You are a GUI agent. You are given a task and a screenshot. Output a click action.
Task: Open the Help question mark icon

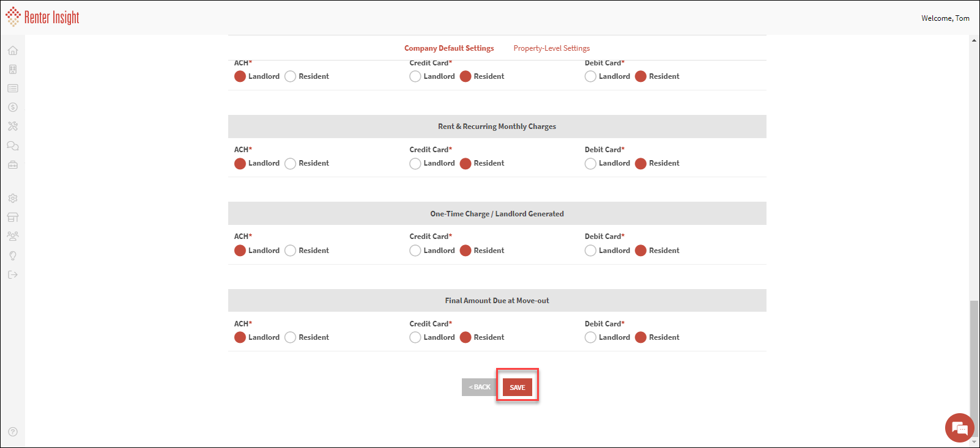pos(13,431)
